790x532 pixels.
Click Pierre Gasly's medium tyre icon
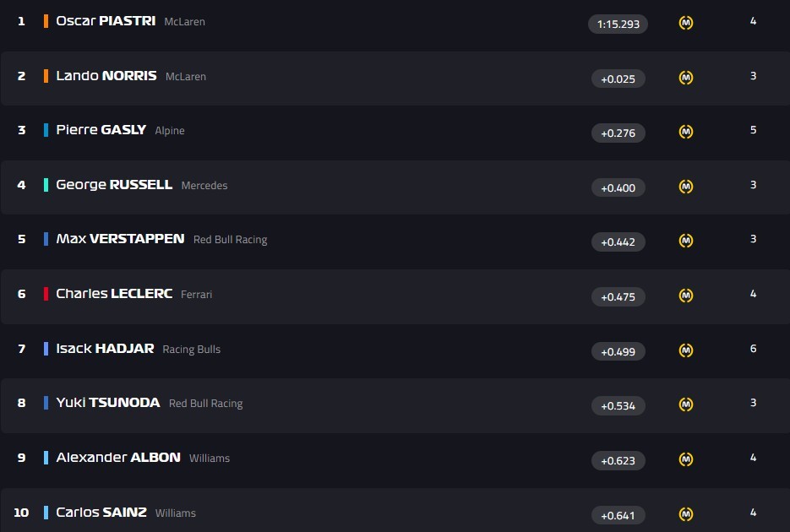pos(686,132)
